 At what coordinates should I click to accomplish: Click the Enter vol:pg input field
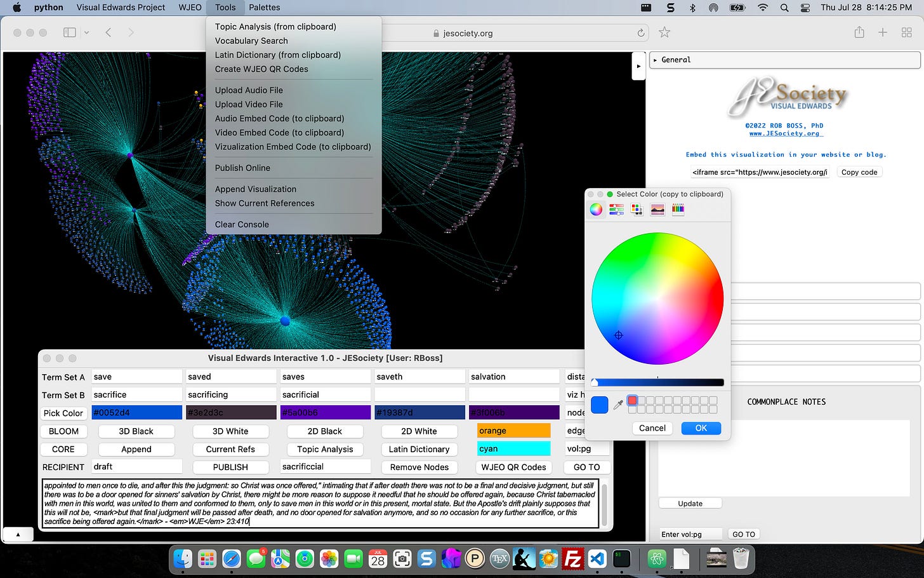pos(690,534)
